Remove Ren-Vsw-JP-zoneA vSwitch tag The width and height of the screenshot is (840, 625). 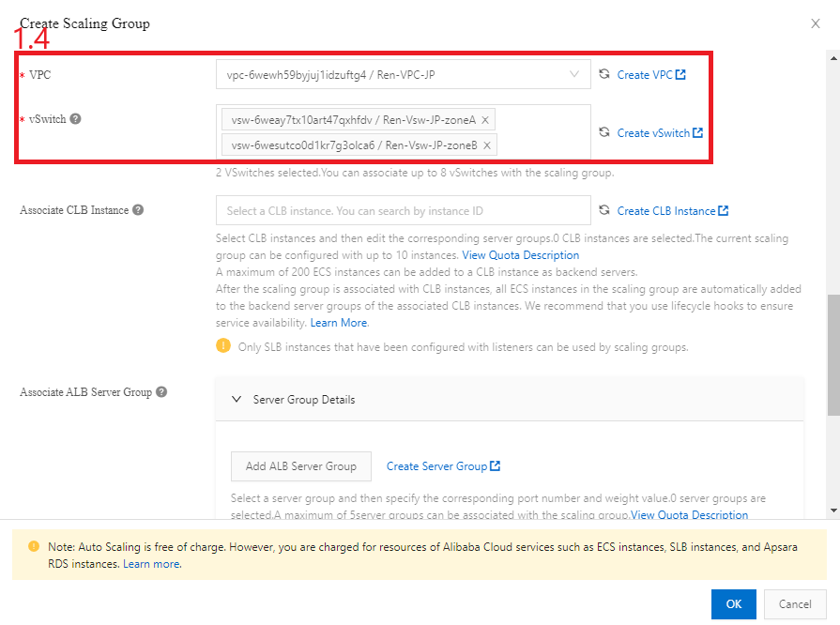[x=485, y=120]
